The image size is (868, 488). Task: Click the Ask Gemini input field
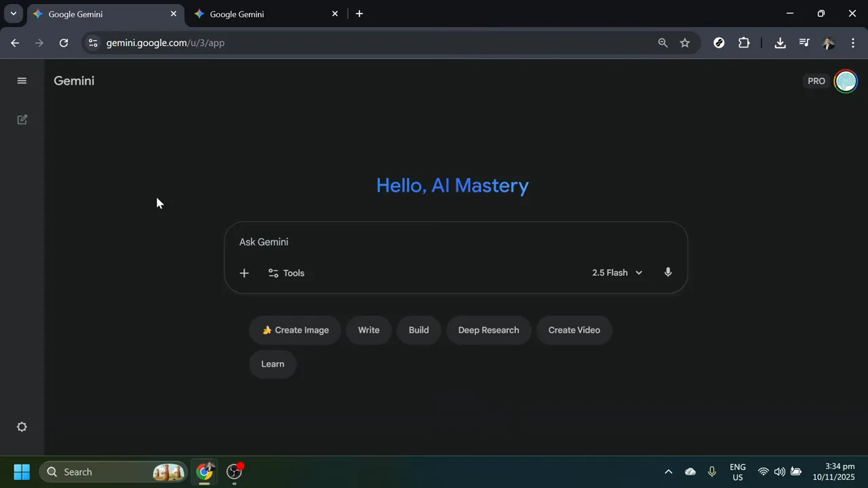456,242
